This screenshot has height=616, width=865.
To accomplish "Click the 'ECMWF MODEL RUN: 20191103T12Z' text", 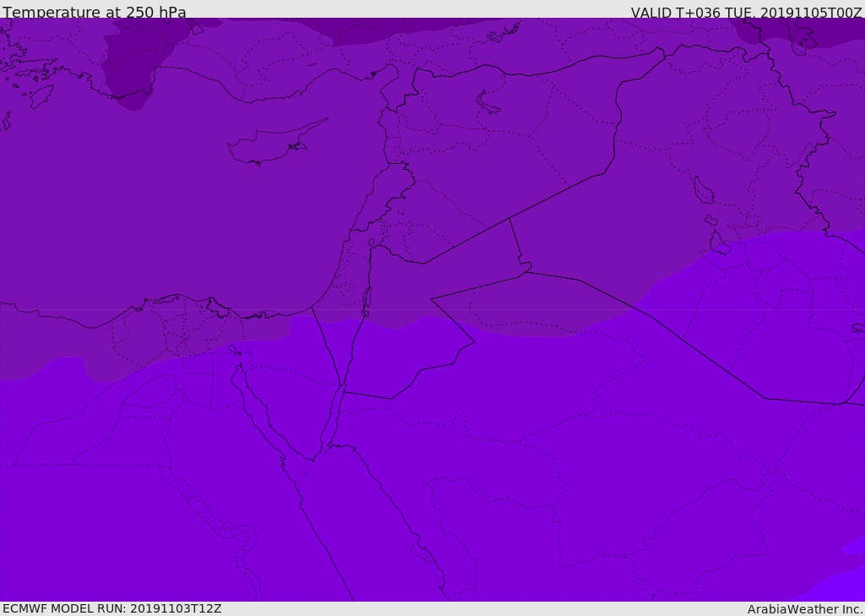I will click(x=112, y=608).
